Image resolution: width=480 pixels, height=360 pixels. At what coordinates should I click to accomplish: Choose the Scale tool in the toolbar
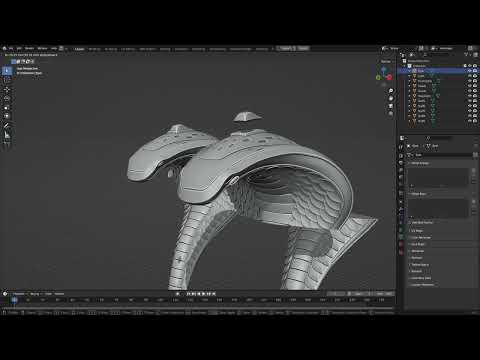[7, 108]
